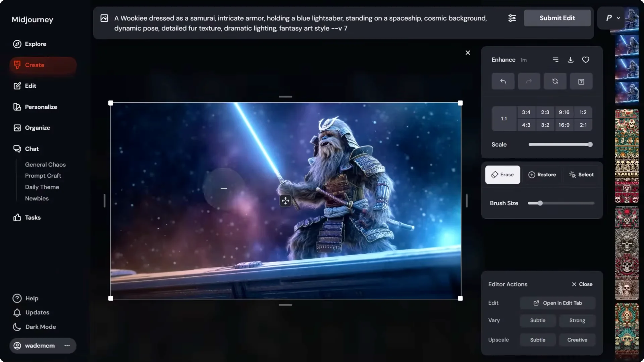Select the Erase brush tool
This screenshot has width=644, height=362.
(x=502, y=175)
